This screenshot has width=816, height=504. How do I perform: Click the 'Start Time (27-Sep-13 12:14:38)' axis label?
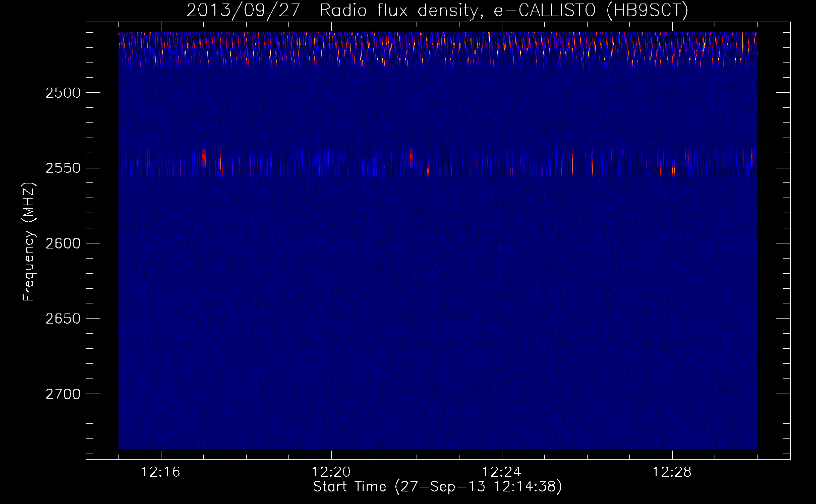437,487
